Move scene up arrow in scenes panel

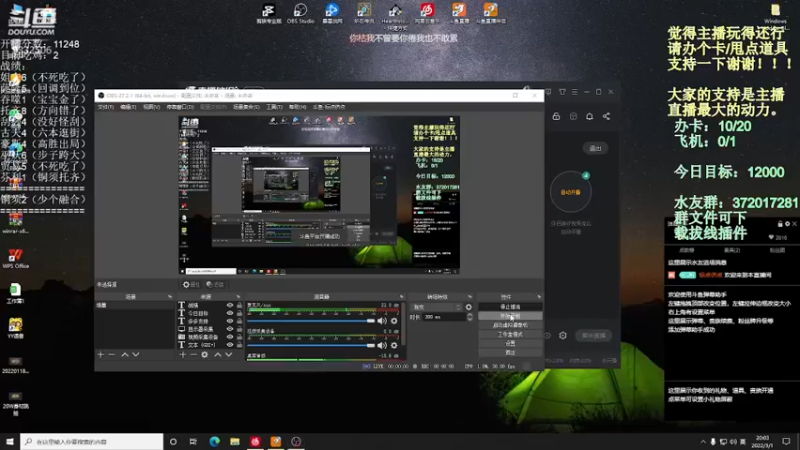[125, 355]
